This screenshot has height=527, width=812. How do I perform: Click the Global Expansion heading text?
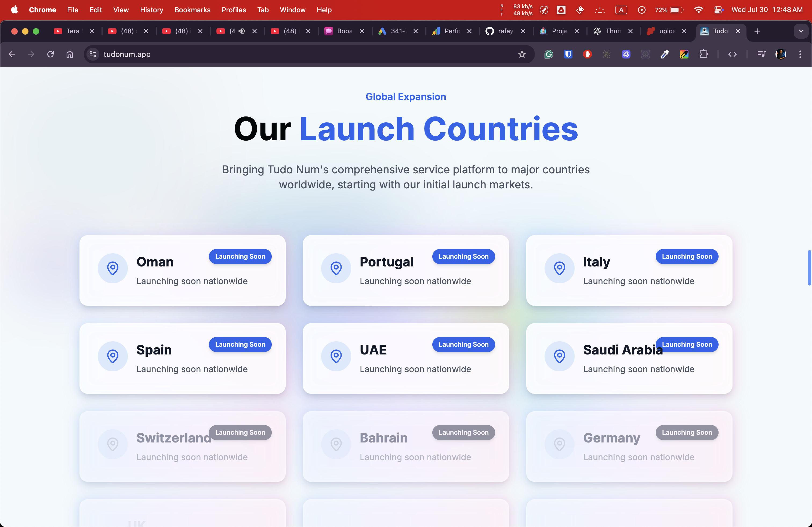[x=406, y=97]
